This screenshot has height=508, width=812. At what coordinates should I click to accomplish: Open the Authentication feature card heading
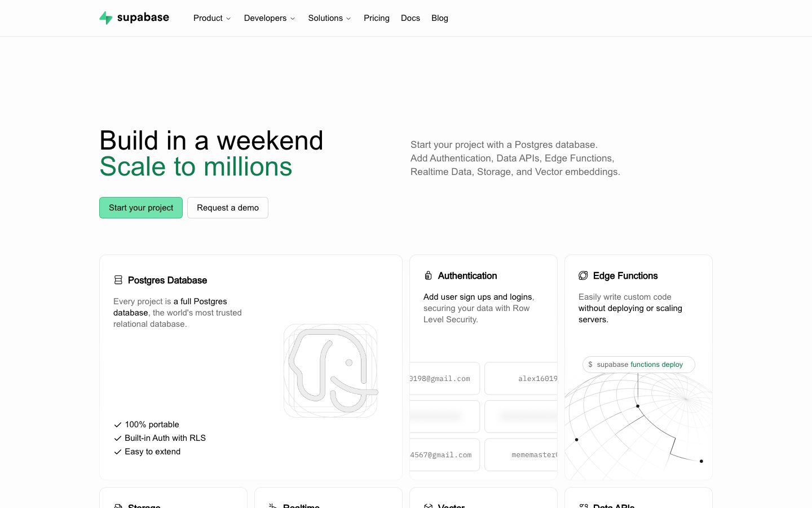click(x=467, y=275)
